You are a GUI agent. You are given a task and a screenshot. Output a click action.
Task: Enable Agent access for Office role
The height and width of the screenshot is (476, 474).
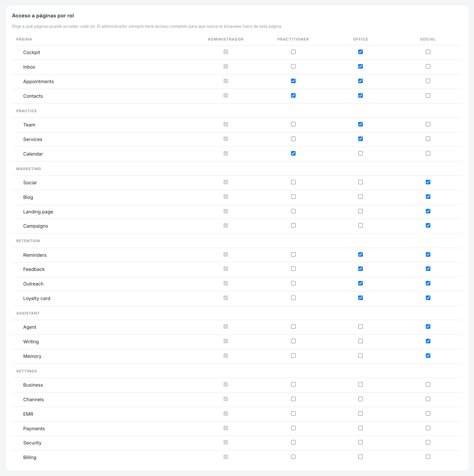tap(360, 327)
